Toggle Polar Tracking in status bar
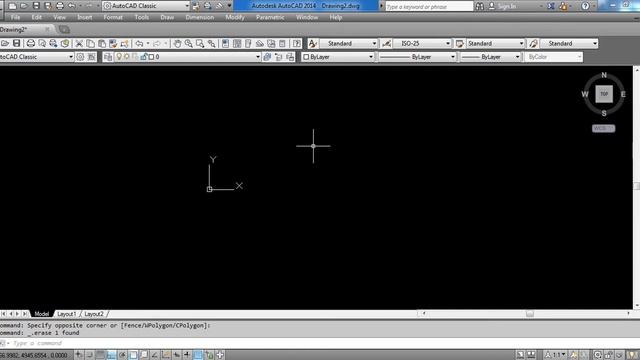 point(122,355)
